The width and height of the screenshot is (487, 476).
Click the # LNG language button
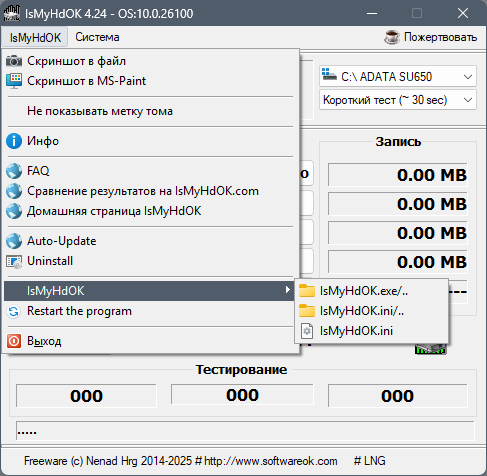[370, 461]
